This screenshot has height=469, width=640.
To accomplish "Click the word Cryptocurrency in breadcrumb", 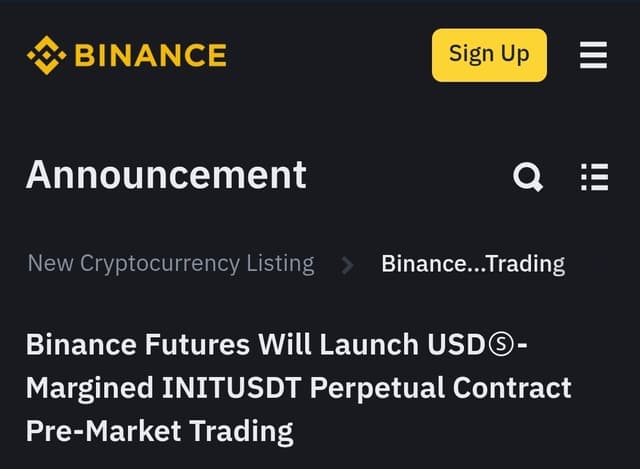I will pyautogui.click(x=160, y=265).
